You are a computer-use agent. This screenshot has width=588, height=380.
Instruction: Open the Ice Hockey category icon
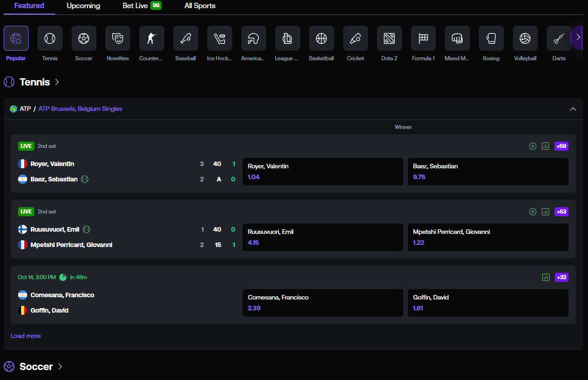point(220,38)
